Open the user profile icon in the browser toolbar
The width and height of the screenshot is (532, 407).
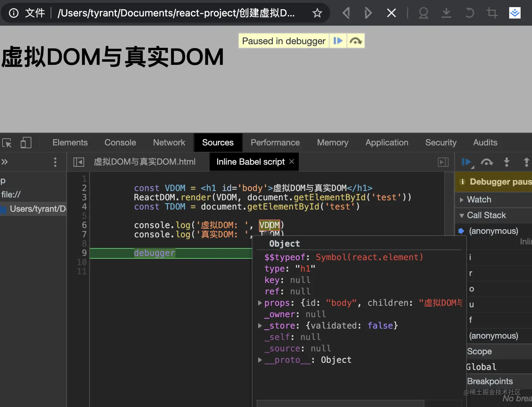click(423, 13)
